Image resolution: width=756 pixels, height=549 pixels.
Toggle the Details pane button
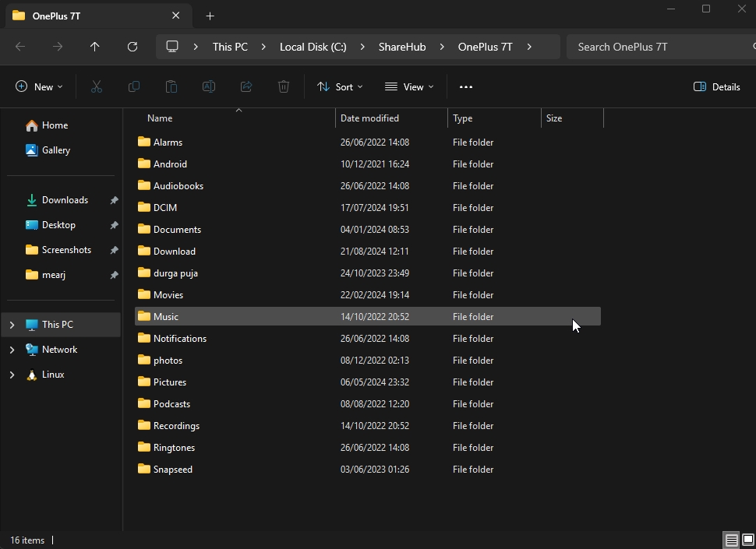[716, 86]
